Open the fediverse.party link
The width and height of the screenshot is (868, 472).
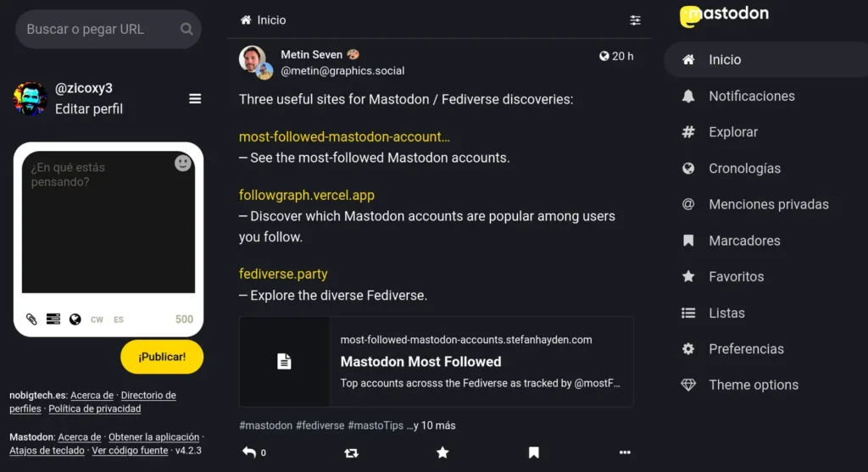pyautogui.click(x=283, y=274)
